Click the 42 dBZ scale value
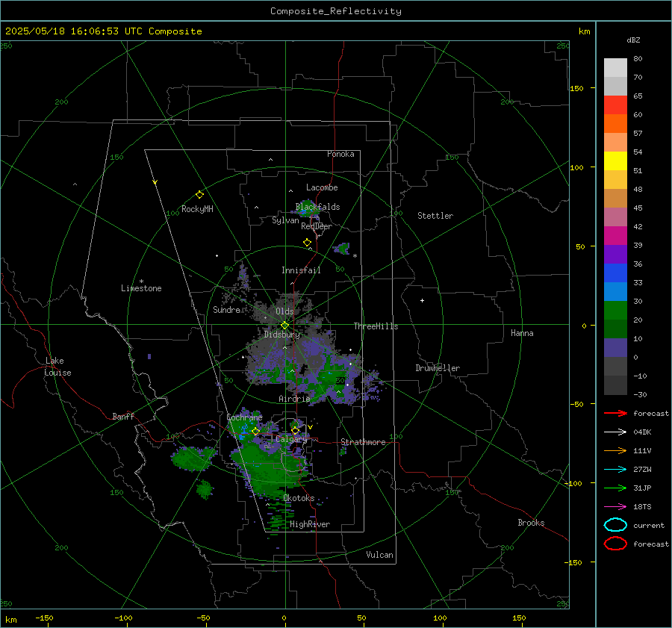 coord(638,226)
